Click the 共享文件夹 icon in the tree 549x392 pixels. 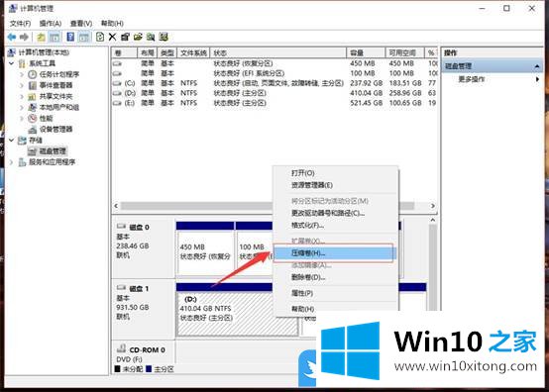point(33,96)
